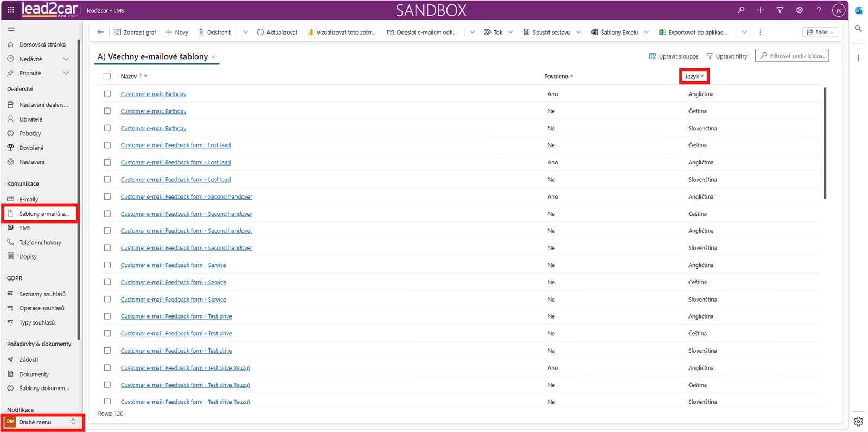Tick the checkbox for Slovenština Feedback form - Test drive

point(107,351)
